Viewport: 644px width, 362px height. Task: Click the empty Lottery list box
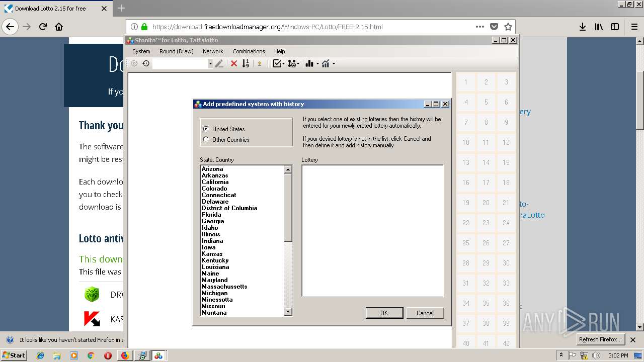point(372,231)
